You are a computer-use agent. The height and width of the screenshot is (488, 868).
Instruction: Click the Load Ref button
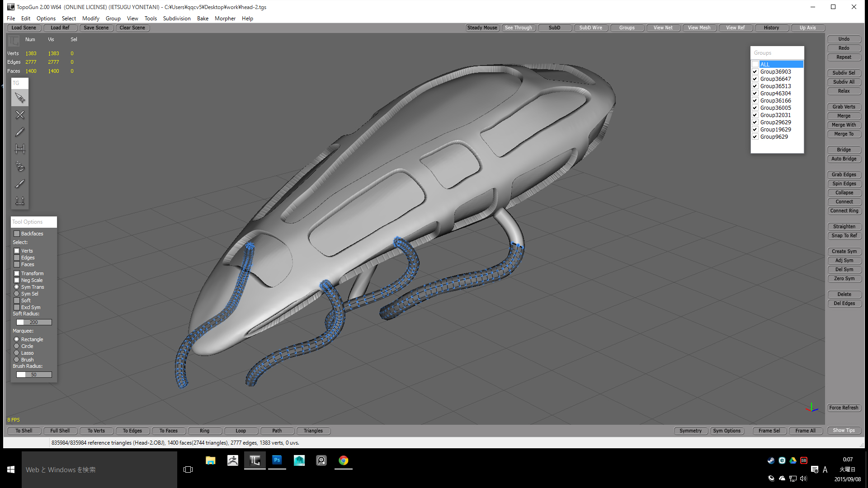(60, 28)
